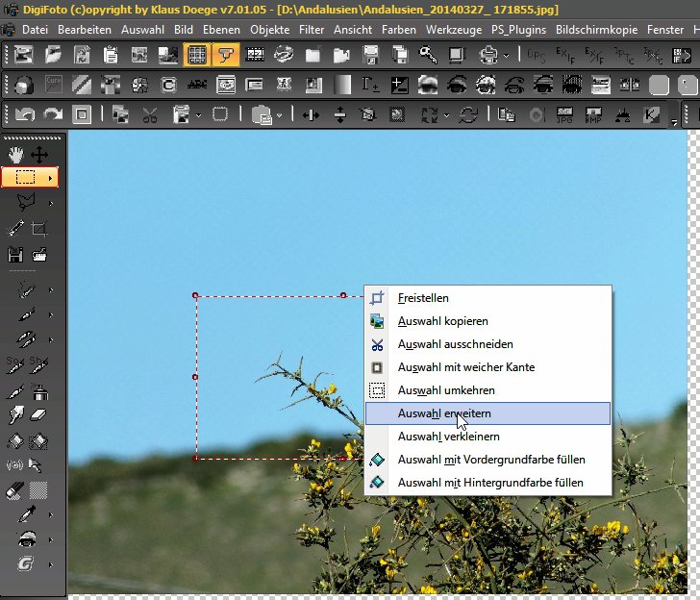700x600 pixels.
Task: Click 'Auswahl mit Vordergrundfarbe füllen'
Action: 490,459
